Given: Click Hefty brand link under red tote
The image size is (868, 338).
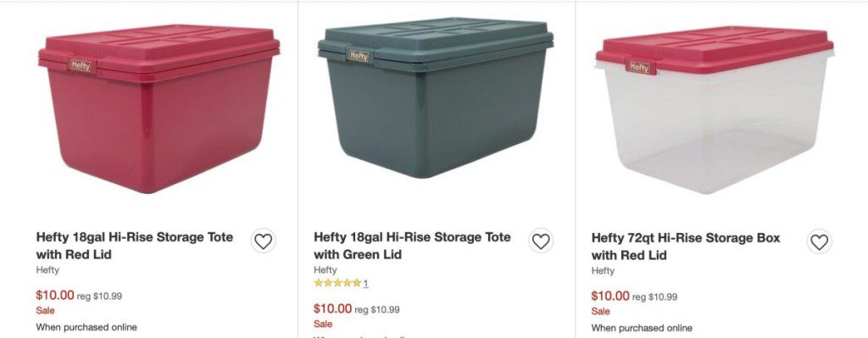Looking at the screenshot, I should 47,270.
